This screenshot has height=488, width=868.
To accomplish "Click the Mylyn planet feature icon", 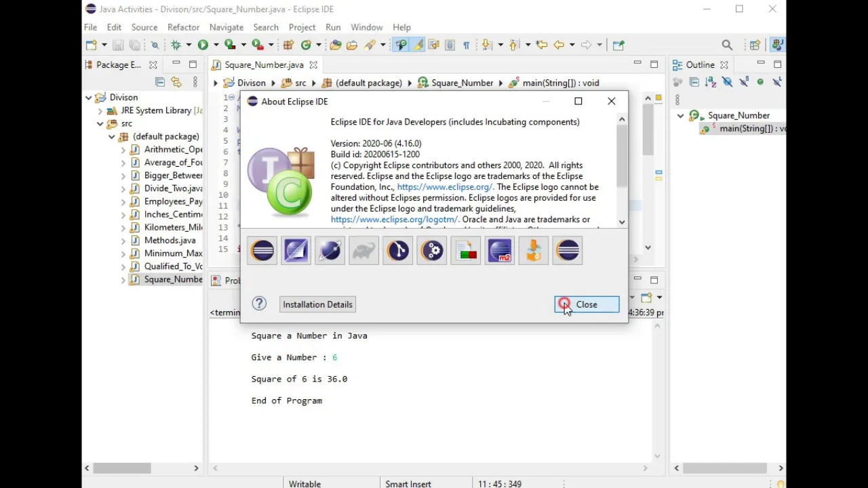I will 330,251.
